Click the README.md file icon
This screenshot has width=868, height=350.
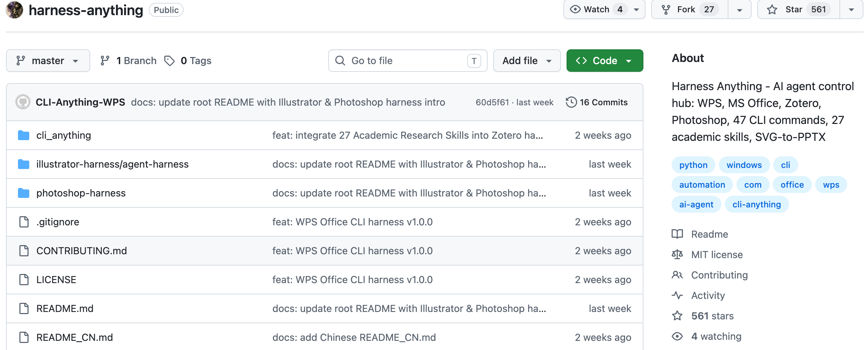coord(24,308)
